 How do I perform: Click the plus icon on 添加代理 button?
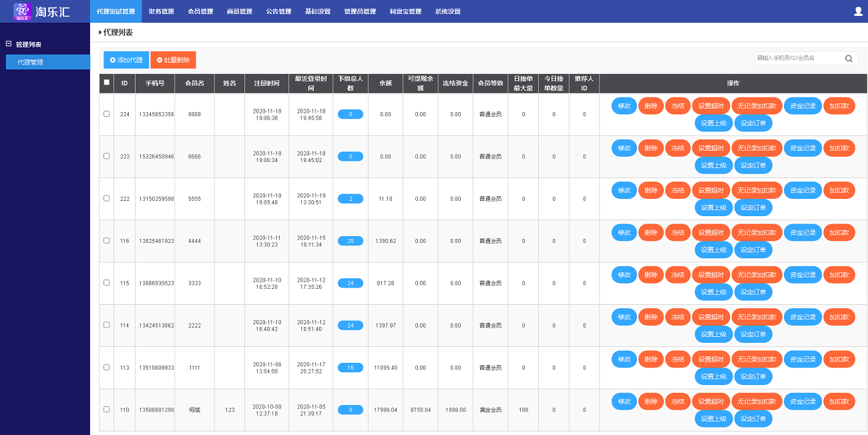(x=112, y=59)
